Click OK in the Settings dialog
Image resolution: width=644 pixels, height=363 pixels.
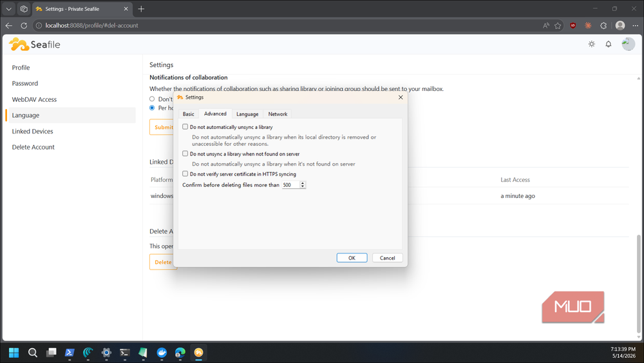[x=352, y=258]
